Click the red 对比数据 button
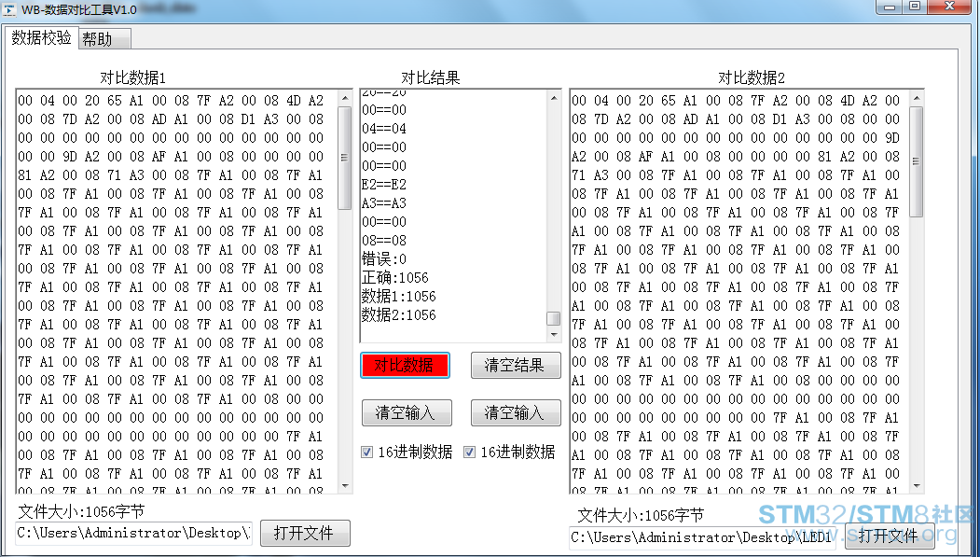Screen dimensions: 980x557 pos(405,365)
